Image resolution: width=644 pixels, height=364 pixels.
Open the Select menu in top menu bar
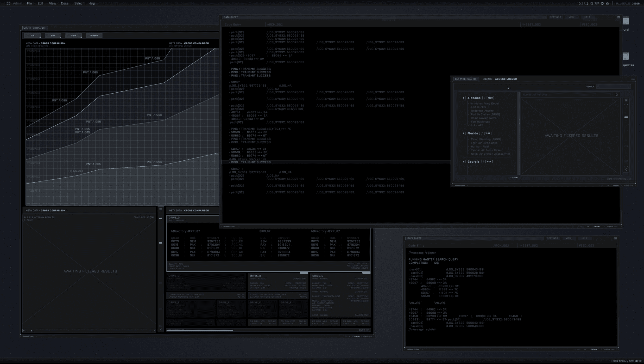click(x=79, y=3)
